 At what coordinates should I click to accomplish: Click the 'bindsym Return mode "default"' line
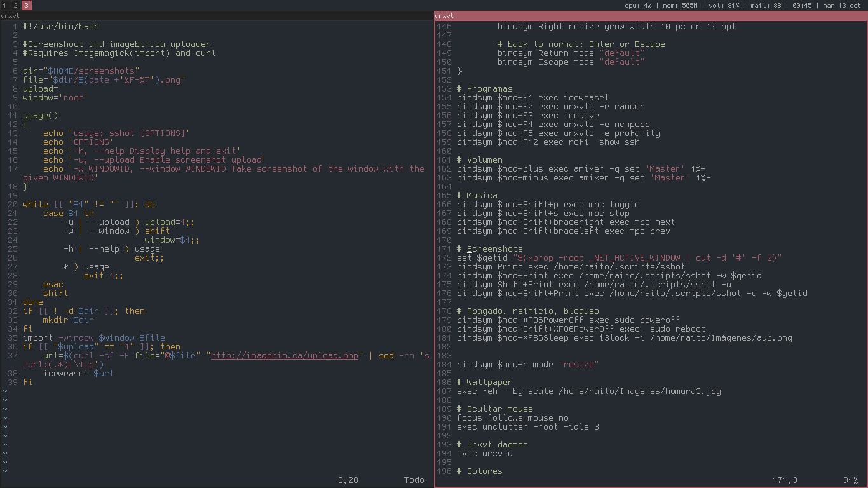coord(571,53)
